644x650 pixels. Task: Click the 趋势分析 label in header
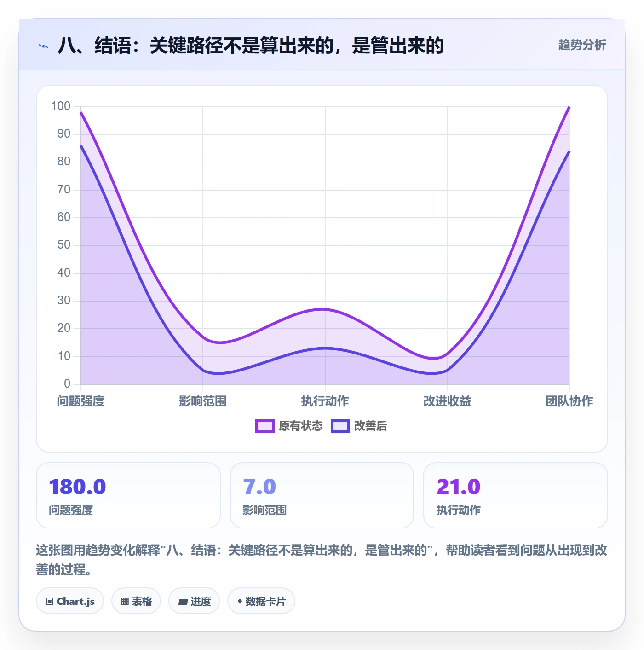point(582,45)
